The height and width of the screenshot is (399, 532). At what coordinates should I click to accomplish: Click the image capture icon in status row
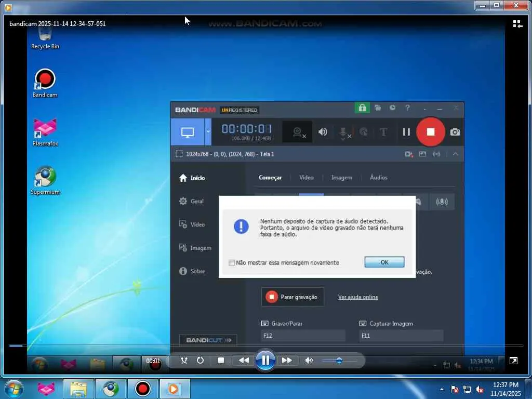coord(422,154)
